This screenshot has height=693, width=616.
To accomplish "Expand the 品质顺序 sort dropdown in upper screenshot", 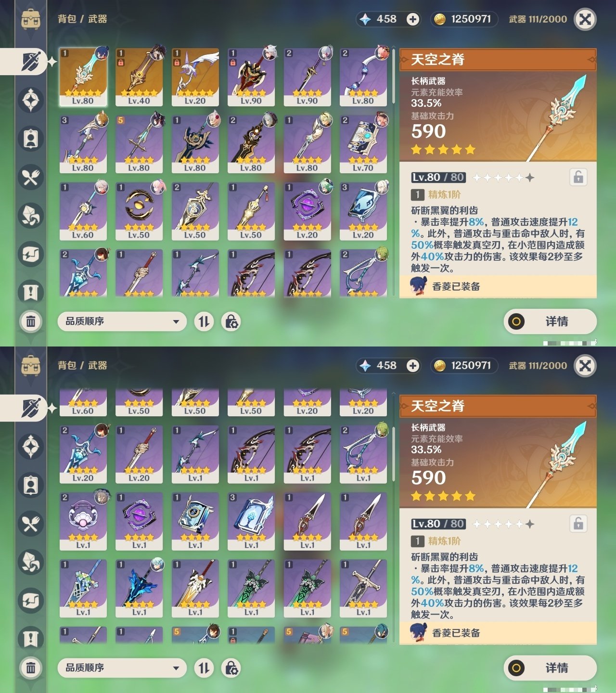I will click(122, 321).
